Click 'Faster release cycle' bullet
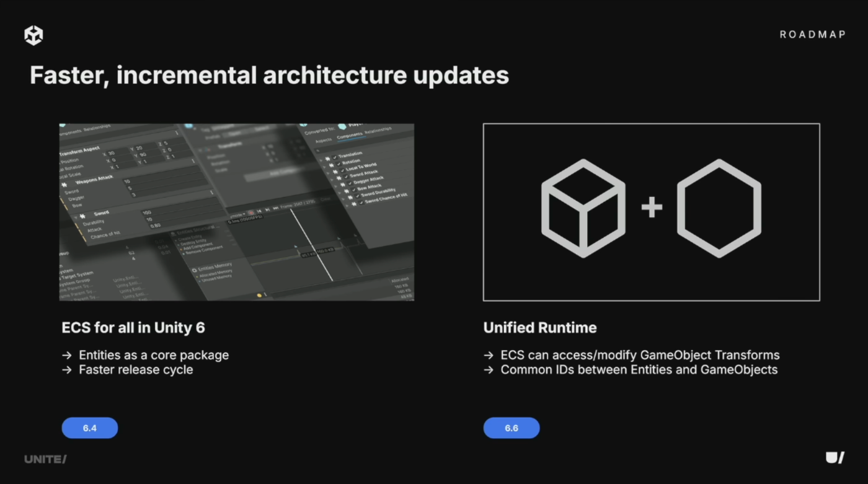 [136, 369]
